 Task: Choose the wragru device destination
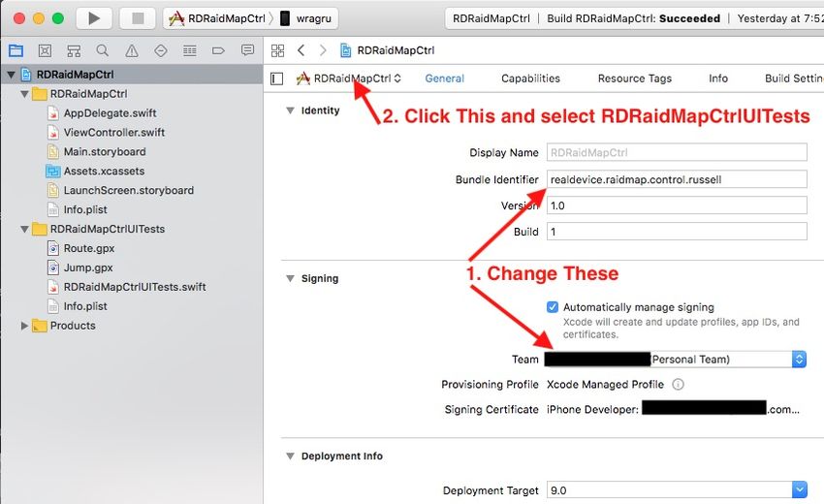coord(305,18)
